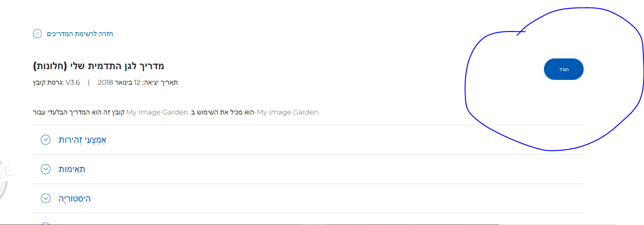
Task: Open the 'חזרה לרשימת המדריכים' link
Action: (x=80, y=34)
